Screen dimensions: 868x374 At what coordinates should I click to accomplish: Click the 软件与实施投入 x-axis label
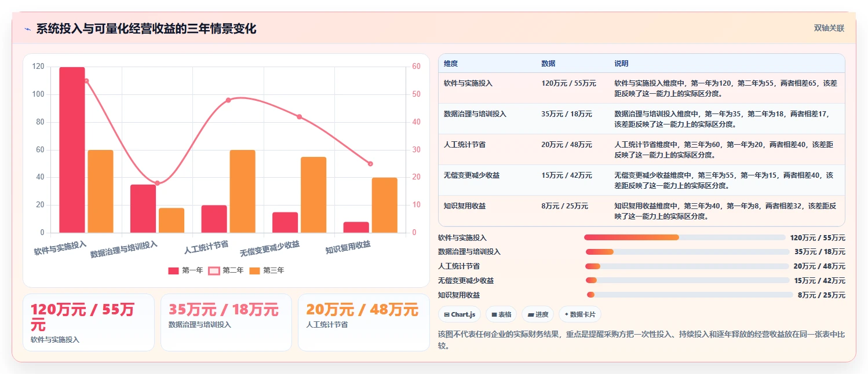click(x=60, y=248)
